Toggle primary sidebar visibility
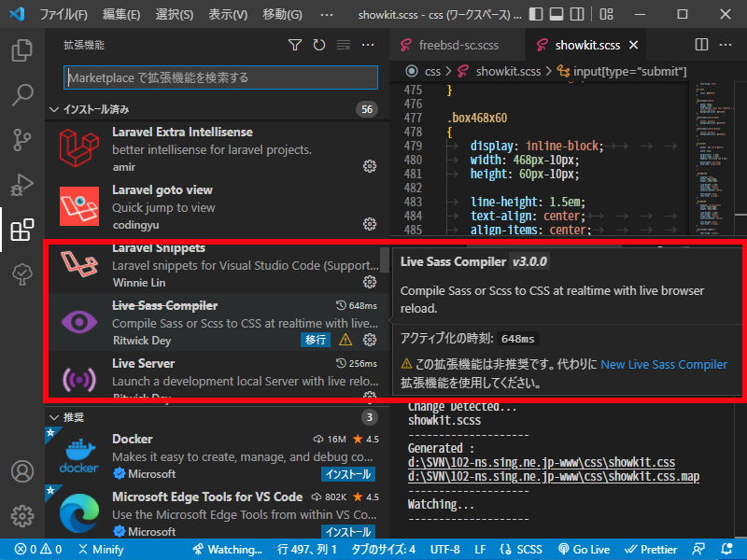This screenshot has height=560, width=747. pyautogui.click(x=536, y=14)
